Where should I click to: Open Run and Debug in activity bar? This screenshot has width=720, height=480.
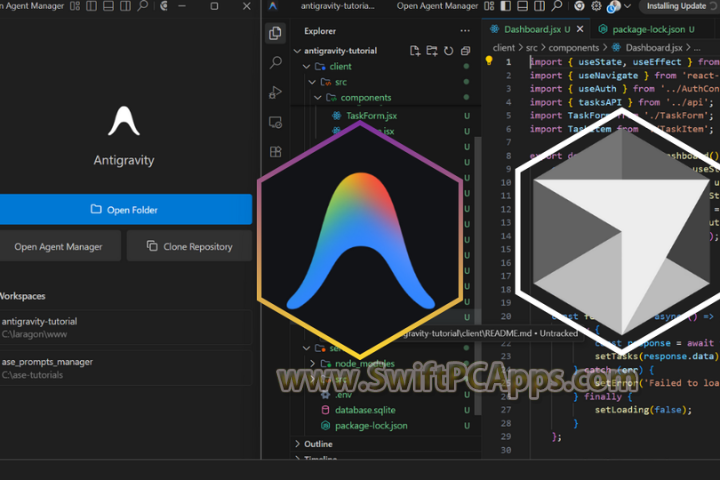(x=275, y=92)
